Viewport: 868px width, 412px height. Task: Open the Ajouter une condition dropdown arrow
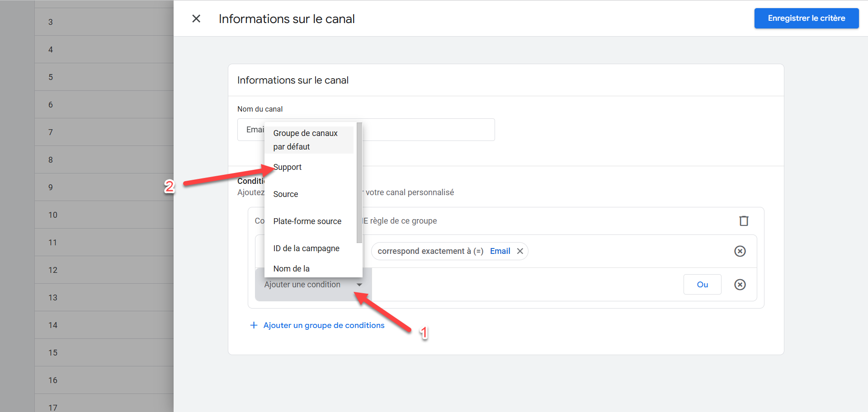(359, 285)
